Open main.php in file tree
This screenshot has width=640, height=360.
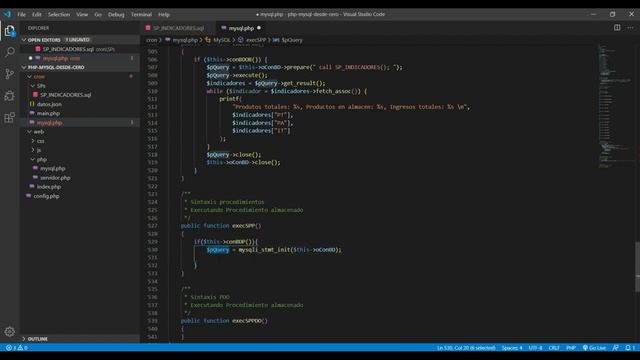(x=48, y=113)
